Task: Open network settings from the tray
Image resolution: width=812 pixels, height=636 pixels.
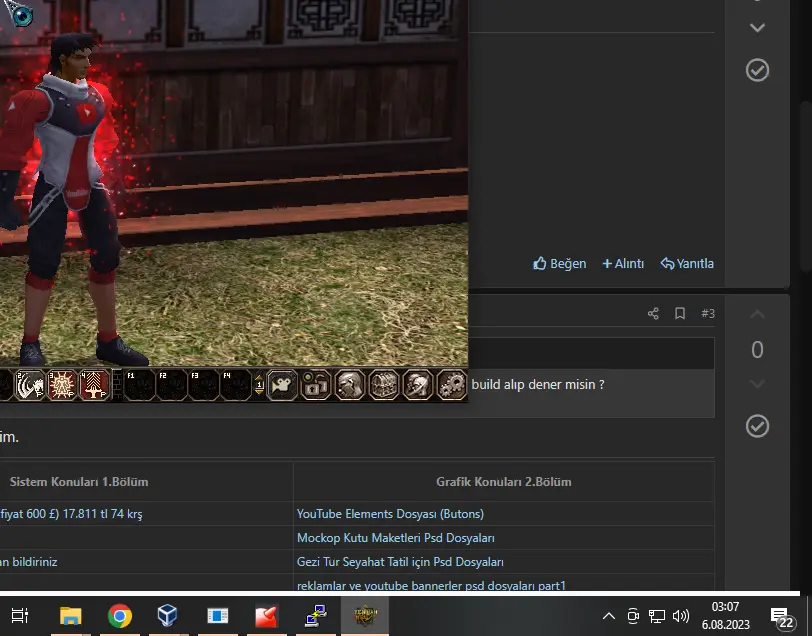Action: (657, 616)
